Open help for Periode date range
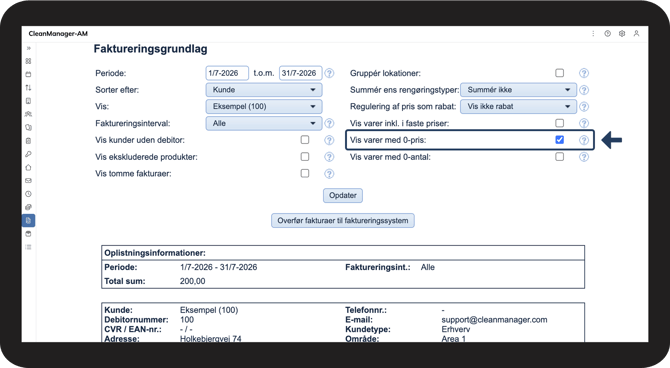Screen dimensions: 670x368 329,73
